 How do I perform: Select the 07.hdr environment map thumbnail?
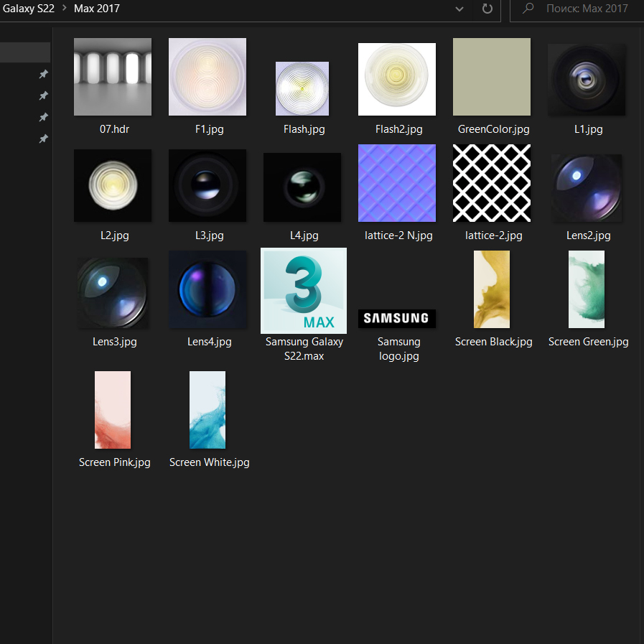(113, 77)
